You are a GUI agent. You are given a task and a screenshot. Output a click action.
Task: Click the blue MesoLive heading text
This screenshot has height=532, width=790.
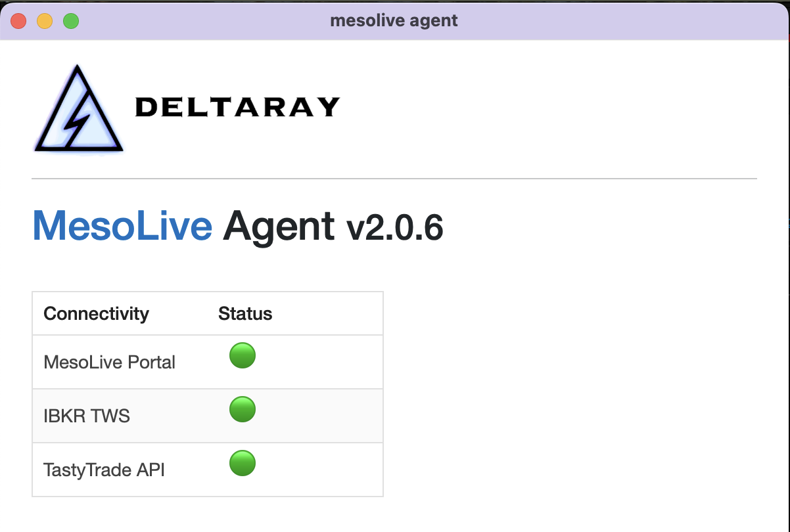(122, 226)
